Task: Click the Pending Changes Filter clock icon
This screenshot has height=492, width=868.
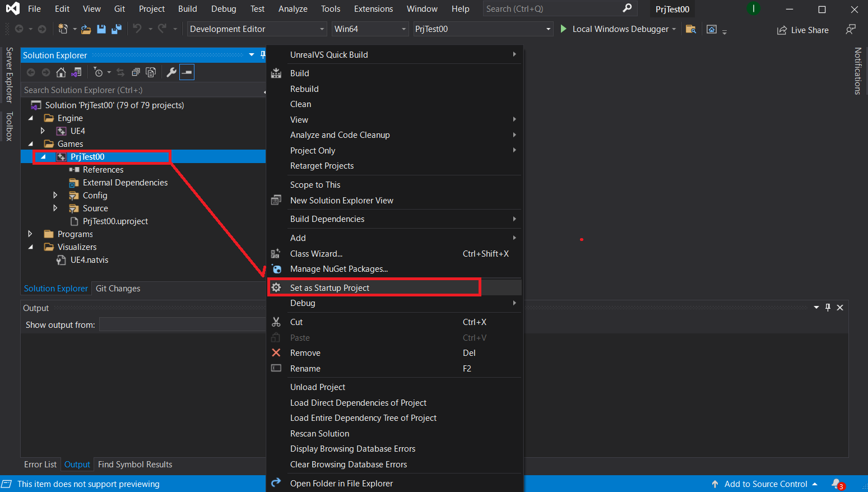Action: click(x=99, y=72)
